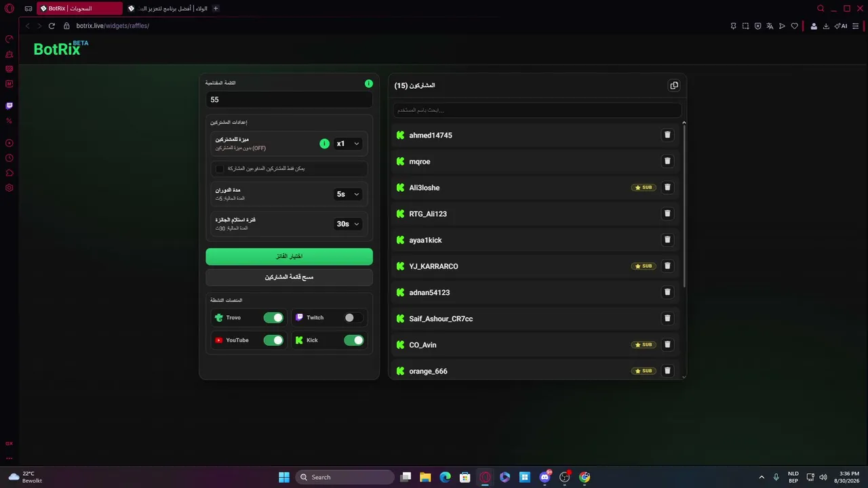This screenshot has height=488, width=868.
Task: Click the botrix.live address bar URL
Action: [x=113, y=26]
